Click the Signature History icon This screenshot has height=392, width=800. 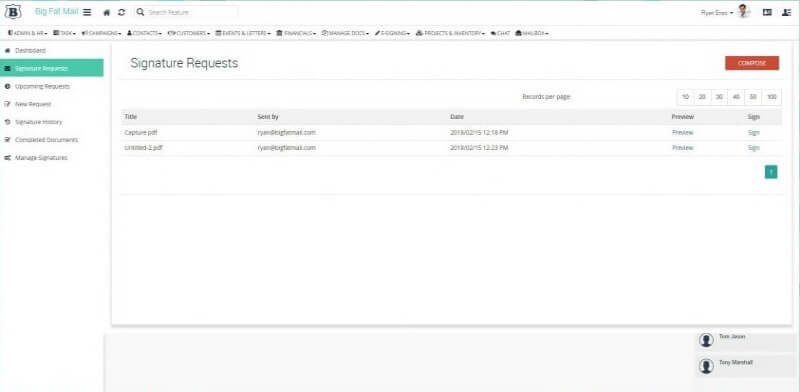pyautogui.click(x=7, y=122)
